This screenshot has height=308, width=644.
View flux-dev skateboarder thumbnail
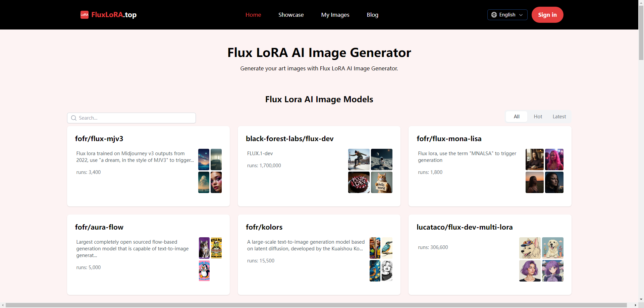pyautogui.click(x=359, y=160)
